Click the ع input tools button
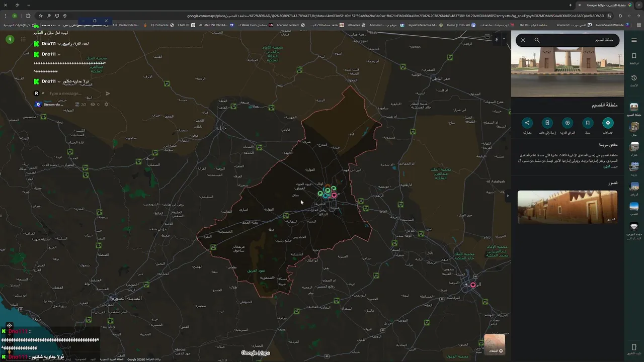The width and height of the screenshot is (644, 362). 497,39
